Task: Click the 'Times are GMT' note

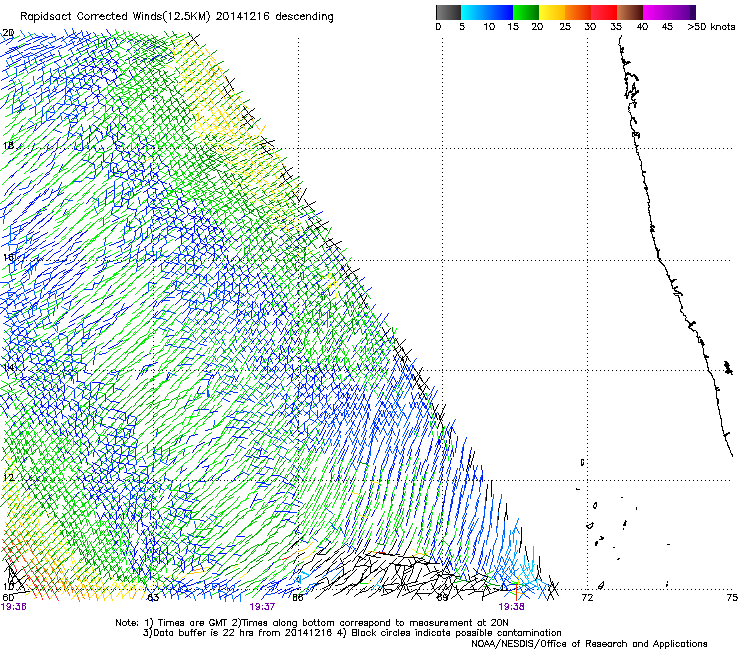Action: tap(193, 623)
